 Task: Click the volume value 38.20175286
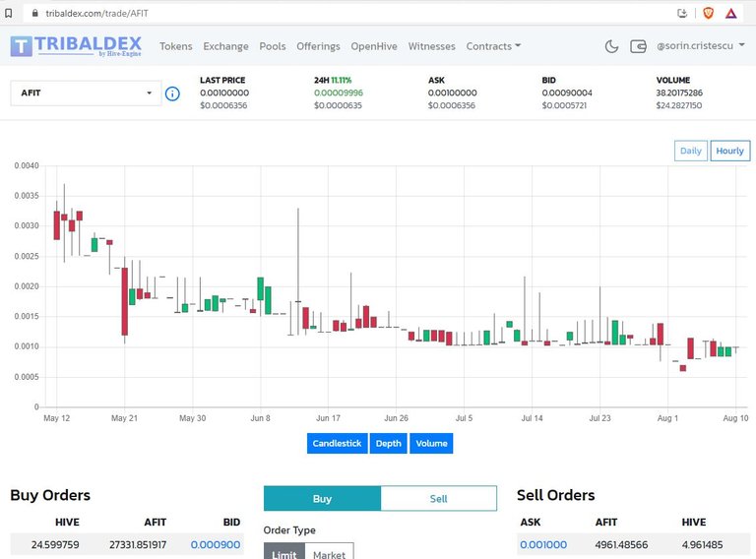coord(679,93)
